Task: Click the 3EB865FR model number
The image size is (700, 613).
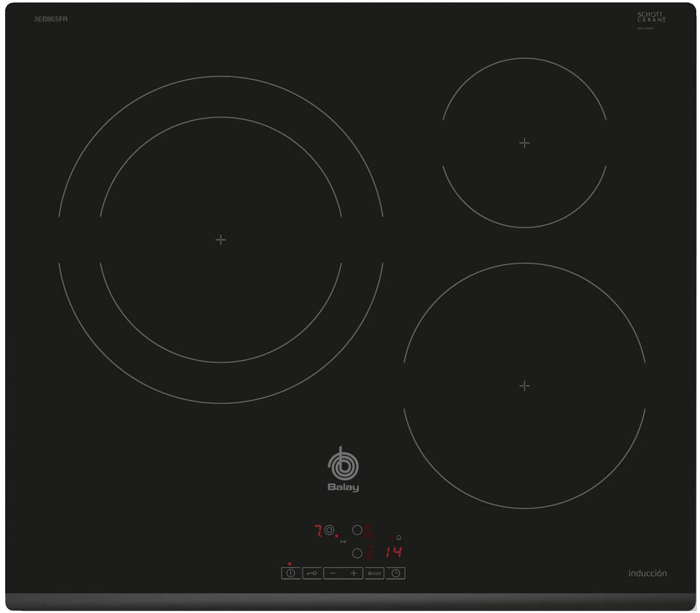Action: coord(51,19)
